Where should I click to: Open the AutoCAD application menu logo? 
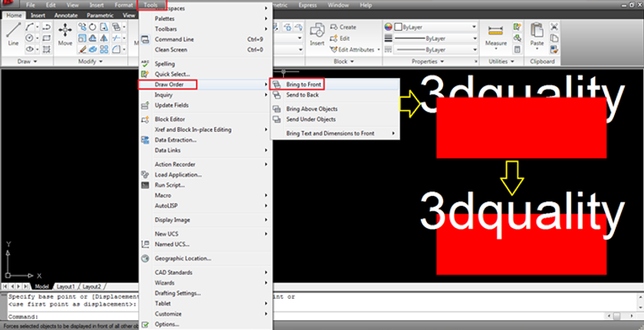[8, 5]
